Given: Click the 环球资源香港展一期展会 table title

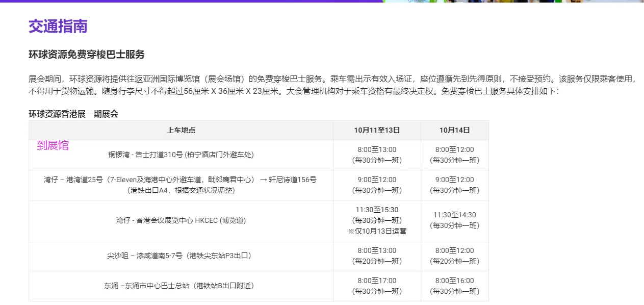Looking at the screenshot, I should pyautogui.click(x=73, y=114).
